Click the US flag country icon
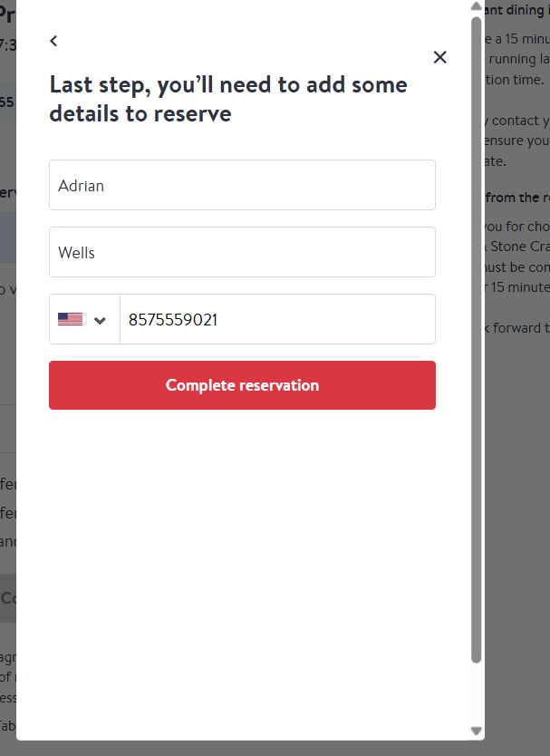Screen dimensions: 550x756 [x=70, y=319]
